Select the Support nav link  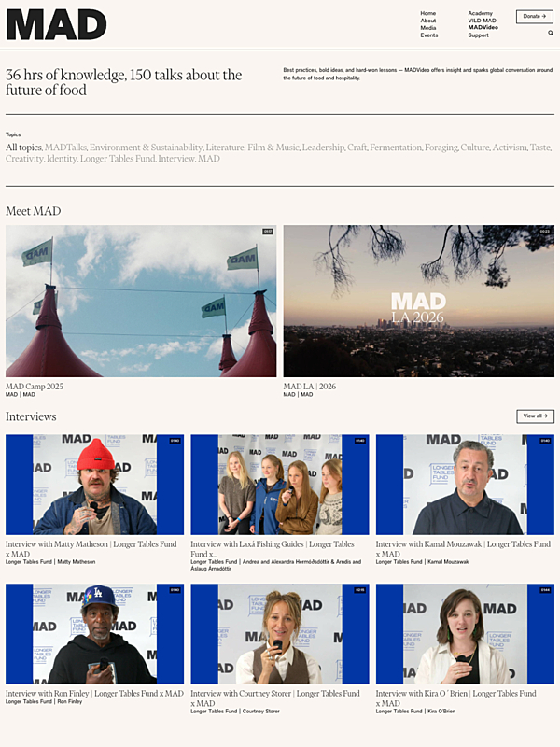click(478, 35)
